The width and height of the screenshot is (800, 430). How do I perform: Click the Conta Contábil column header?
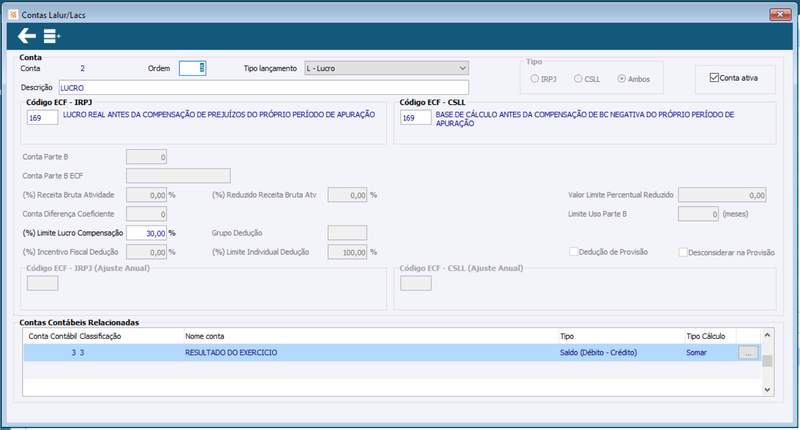53,336
